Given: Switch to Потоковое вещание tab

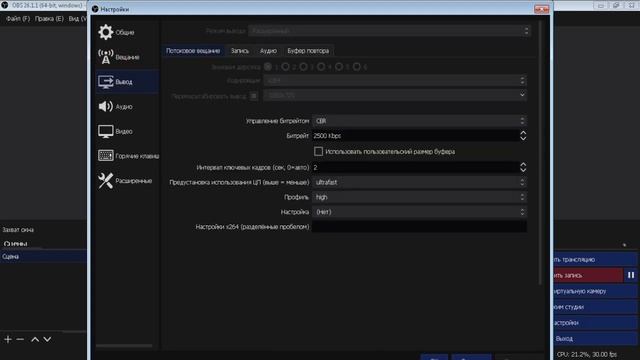Looking at the screenshot, I should click(x=193, y=51).
